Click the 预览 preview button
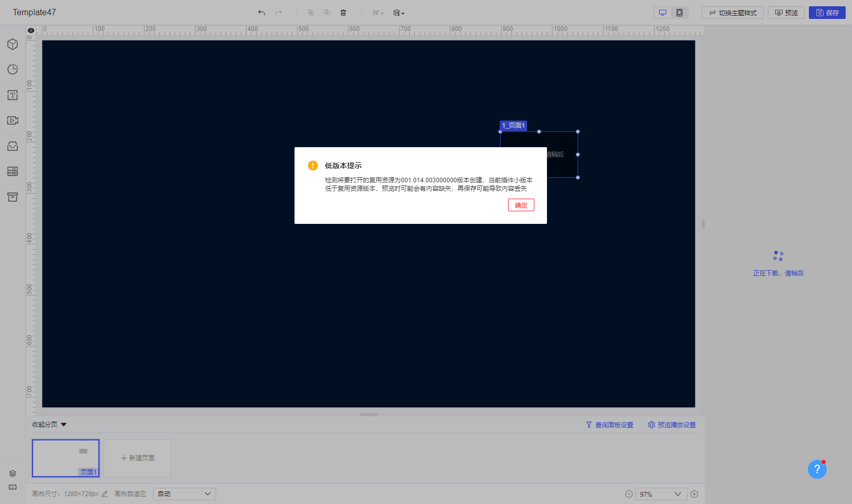This screenshot has width=852, height=504. [786, 13]
